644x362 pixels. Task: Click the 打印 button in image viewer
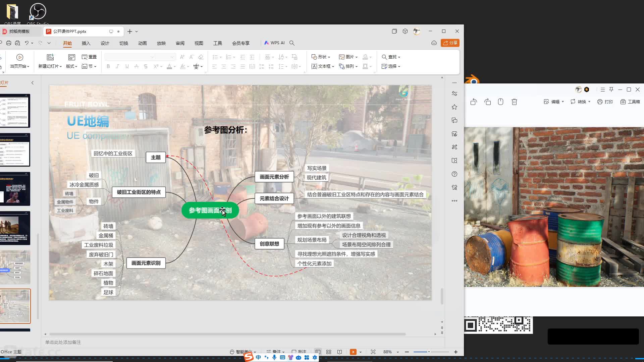click(605, 102)
